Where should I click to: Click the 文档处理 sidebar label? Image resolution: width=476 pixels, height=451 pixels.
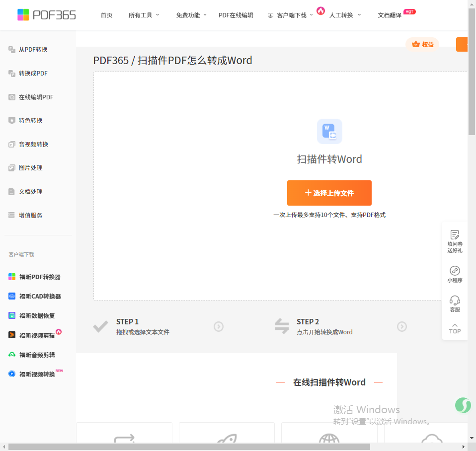pyautogui.click(x=31, y=192)
